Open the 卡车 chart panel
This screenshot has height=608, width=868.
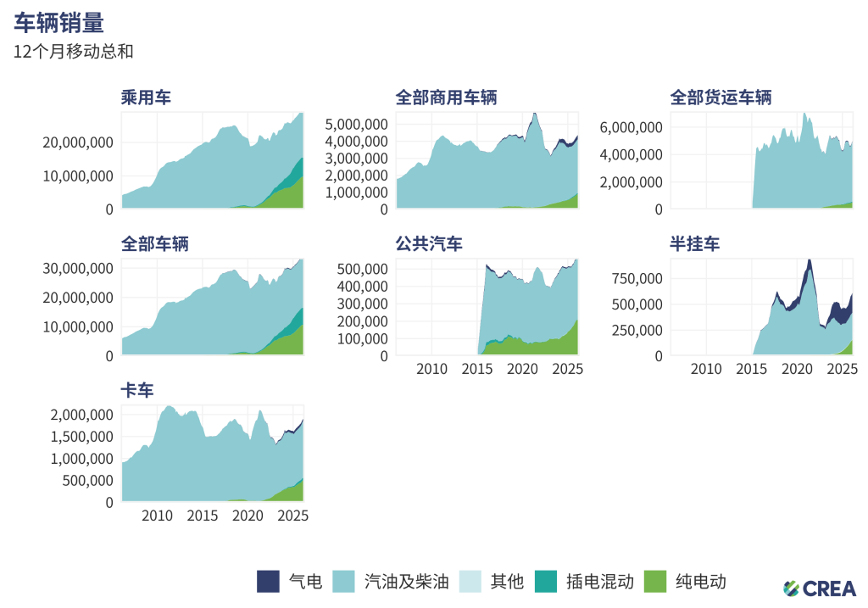(212, 454)
